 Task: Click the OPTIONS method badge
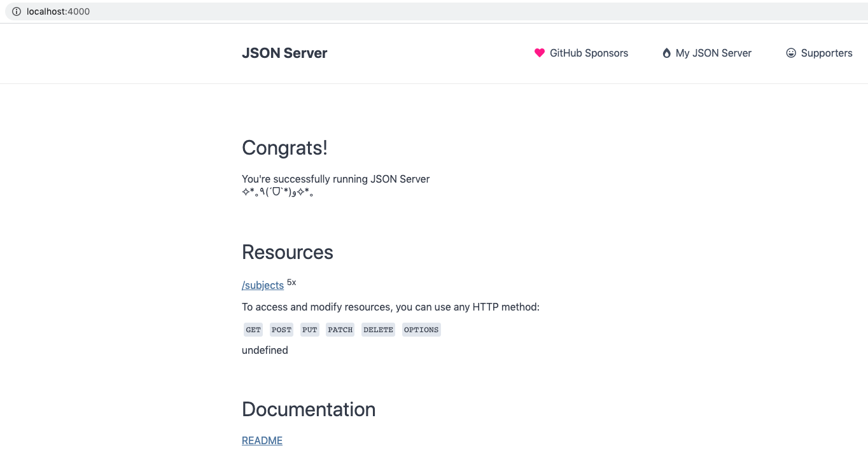[x=421, y=330]
